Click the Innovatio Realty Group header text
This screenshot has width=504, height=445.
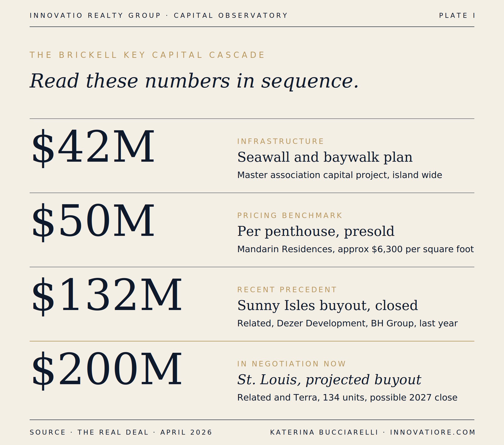point(95,15)
